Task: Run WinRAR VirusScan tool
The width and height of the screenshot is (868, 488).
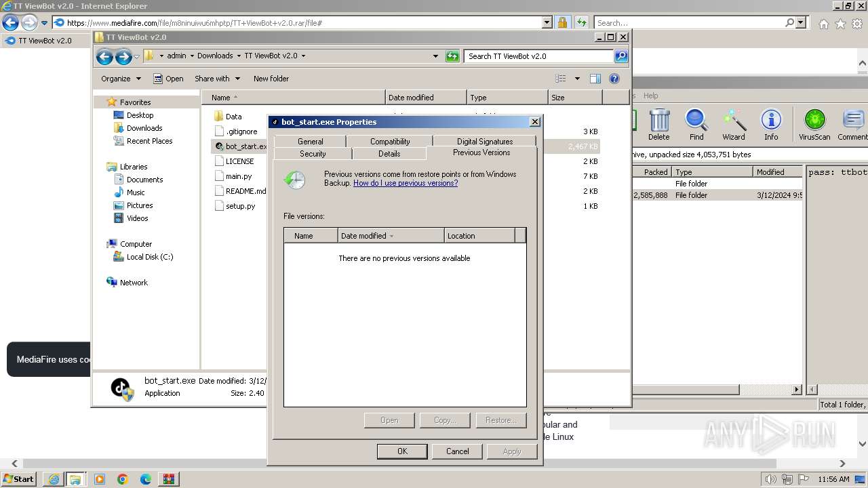Action: click(814, 125)
